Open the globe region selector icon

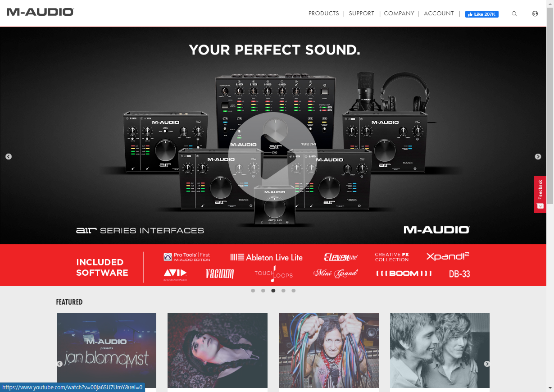[x=535, y=14]
